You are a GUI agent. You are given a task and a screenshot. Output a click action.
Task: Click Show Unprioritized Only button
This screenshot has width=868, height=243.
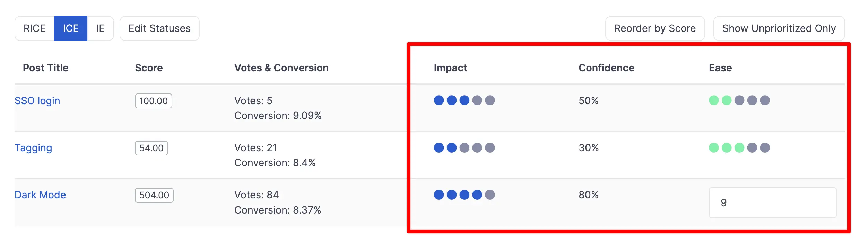pos(779,28)
